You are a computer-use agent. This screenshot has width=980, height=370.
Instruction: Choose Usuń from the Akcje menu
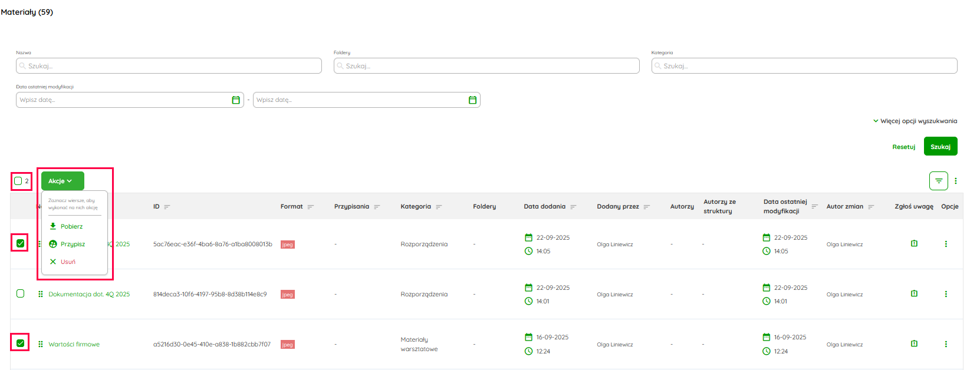pyautogui.click(x=67, y=262)
